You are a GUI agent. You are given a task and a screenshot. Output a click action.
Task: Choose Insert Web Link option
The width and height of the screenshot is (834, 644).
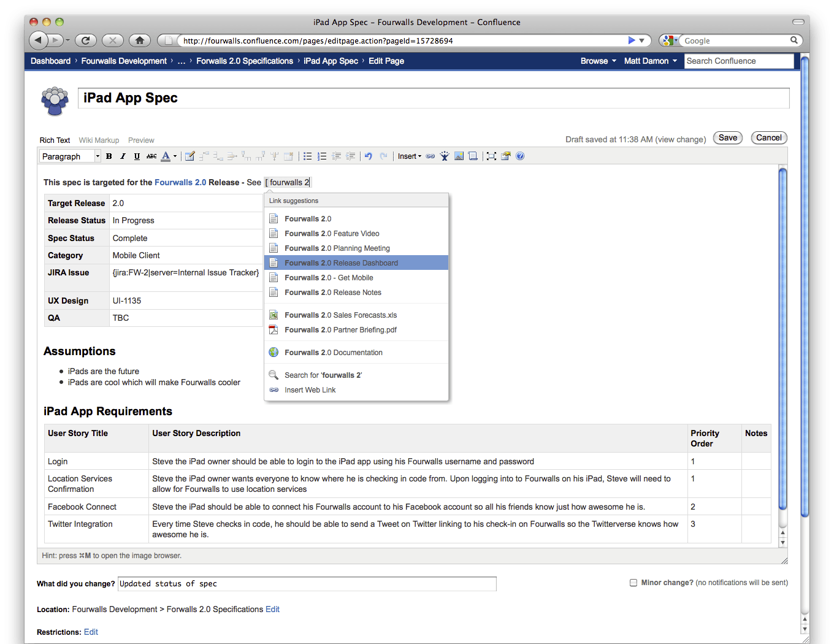click(356, 390)
